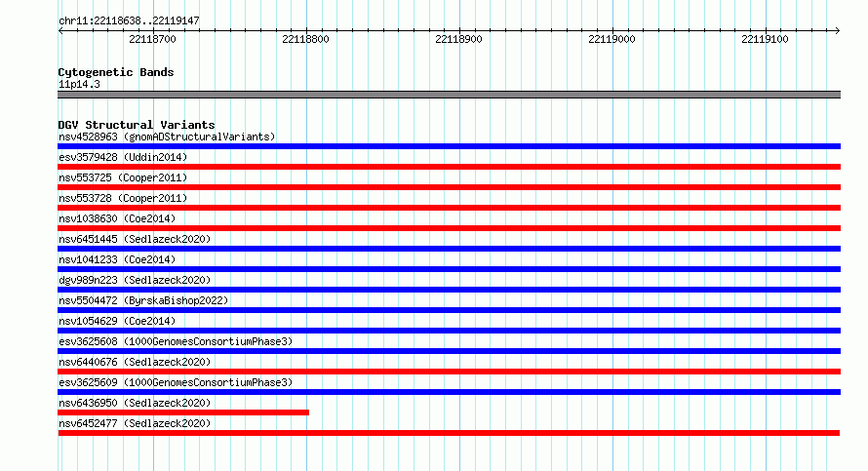Click blue bar beneath nsv1041233

click(x=449, y=269)
